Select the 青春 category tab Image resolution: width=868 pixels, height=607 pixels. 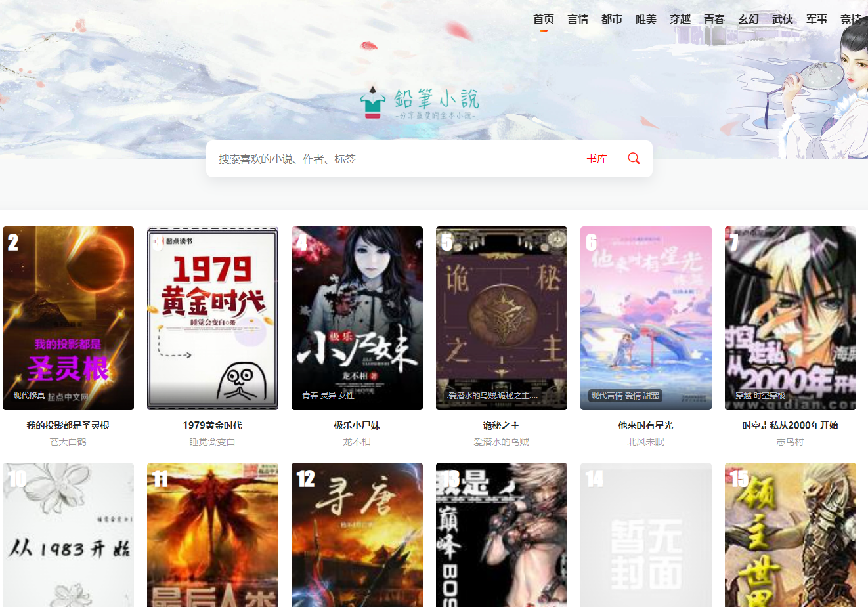pos(714,20)
